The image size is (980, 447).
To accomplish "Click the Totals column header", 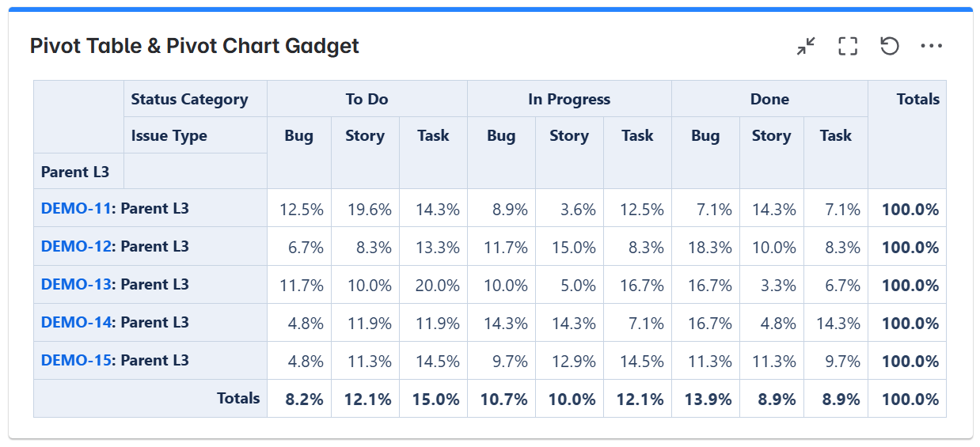I will [917, 100].
